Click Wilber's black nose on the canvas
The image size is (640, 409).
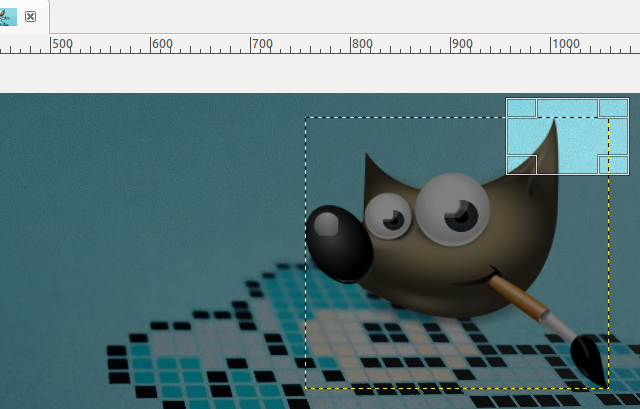pyautogui.click(x=339, y=244)
